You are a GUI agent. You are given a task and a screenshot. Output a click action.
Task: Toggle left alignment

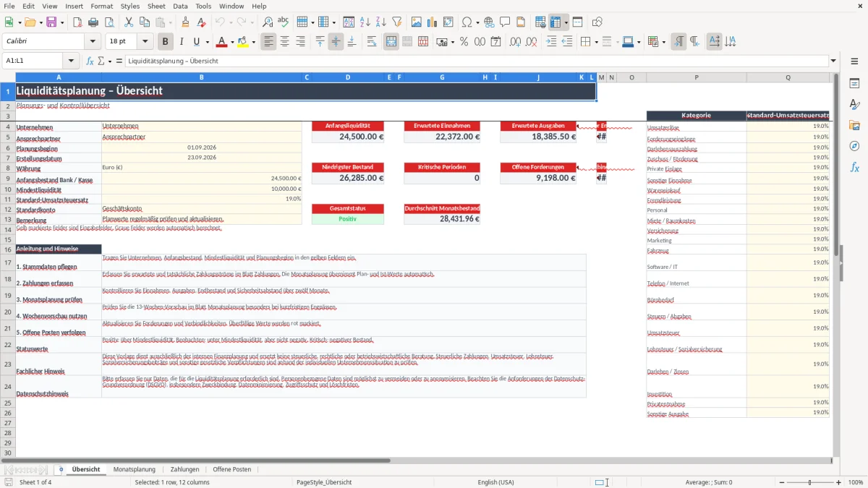click(269, 42)
